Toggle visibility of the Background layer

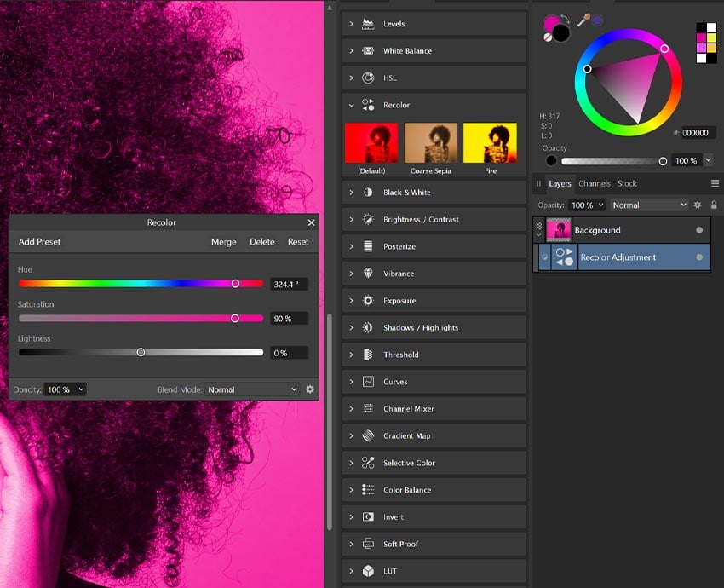[700, 229]
